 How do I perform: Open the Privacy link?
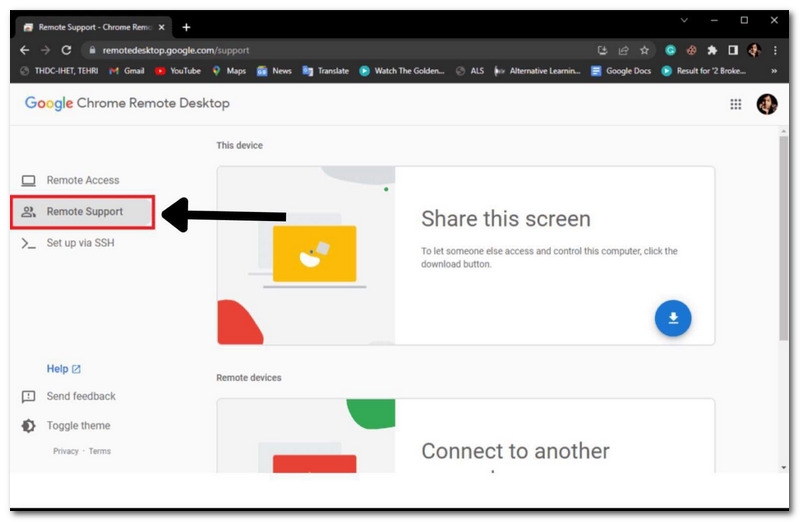(x=66, y=451)
